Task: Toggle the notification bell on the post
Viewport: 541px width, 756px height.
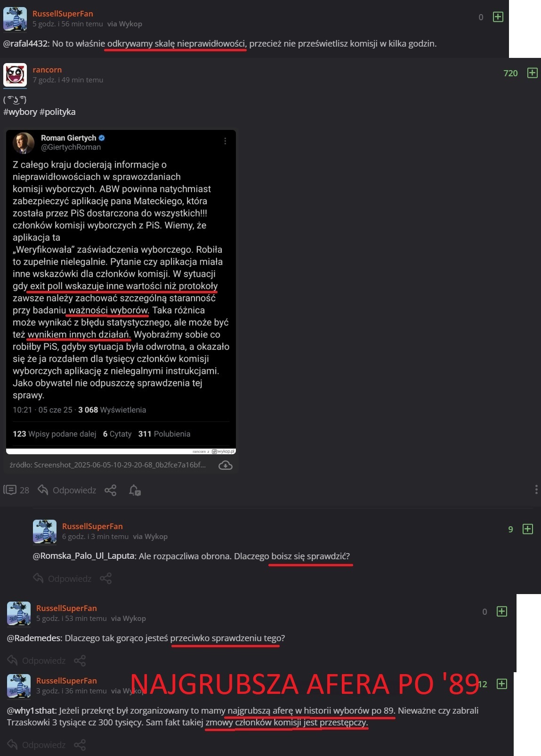Action: click(135, 490)
